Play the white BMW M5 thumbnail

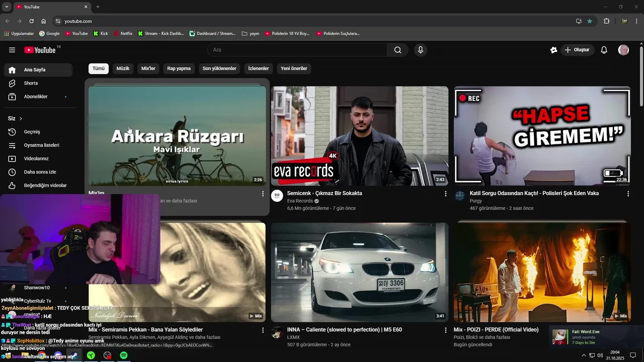click(x=360, y=272)
